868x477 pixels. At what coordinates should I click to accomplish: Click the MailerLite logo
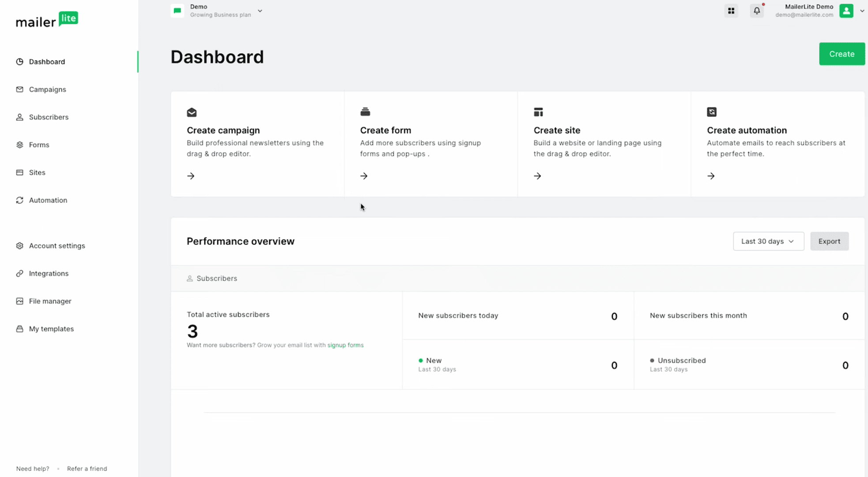point(47,20)
